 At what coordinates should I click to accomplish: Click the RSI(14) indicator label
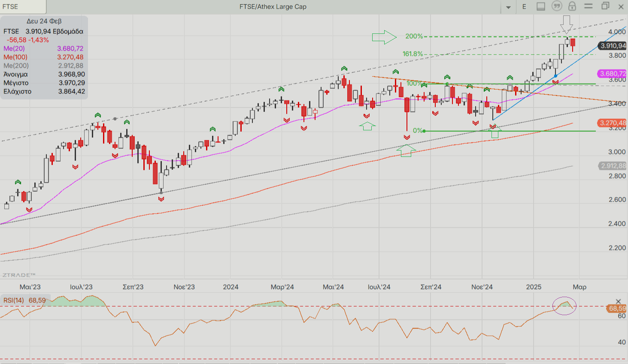[14, 300]
